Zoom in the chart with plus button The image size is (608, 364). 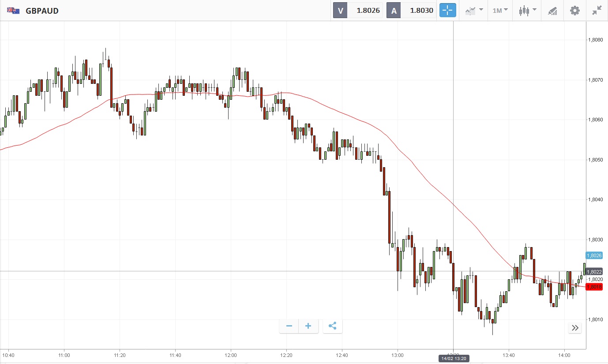[x=308, y=326]
